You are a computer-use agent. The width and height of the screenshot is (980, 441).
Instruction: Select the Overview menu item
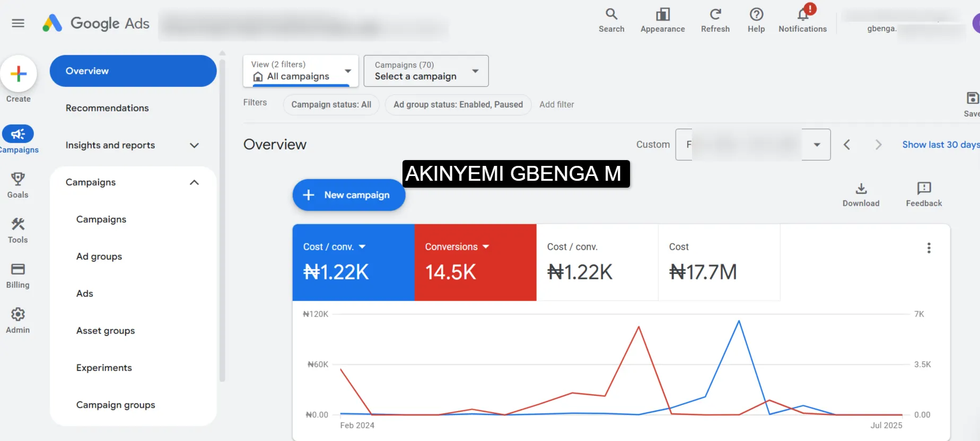133,71
